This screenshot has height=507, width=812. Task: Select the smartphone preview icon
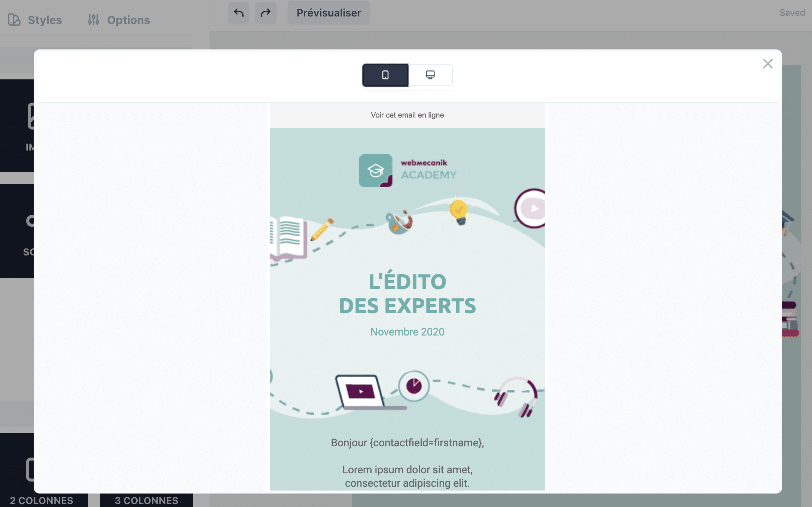[x=385, y=75]
